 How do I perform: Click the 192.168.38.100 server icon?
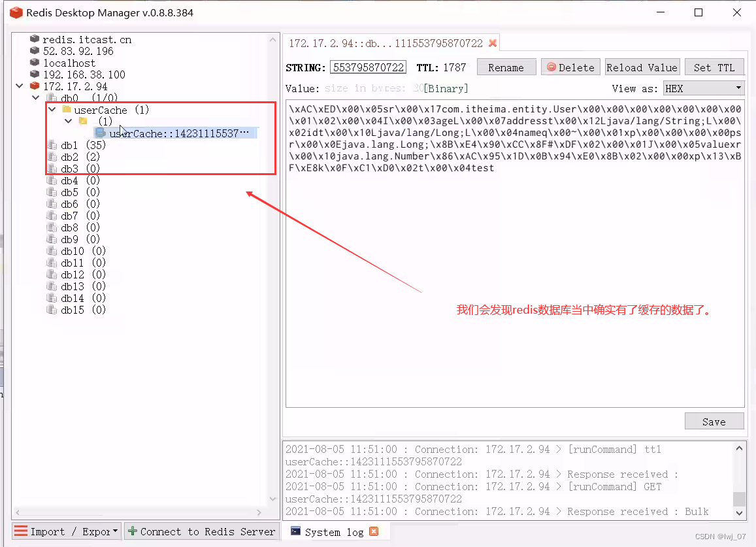coord(34,74)
